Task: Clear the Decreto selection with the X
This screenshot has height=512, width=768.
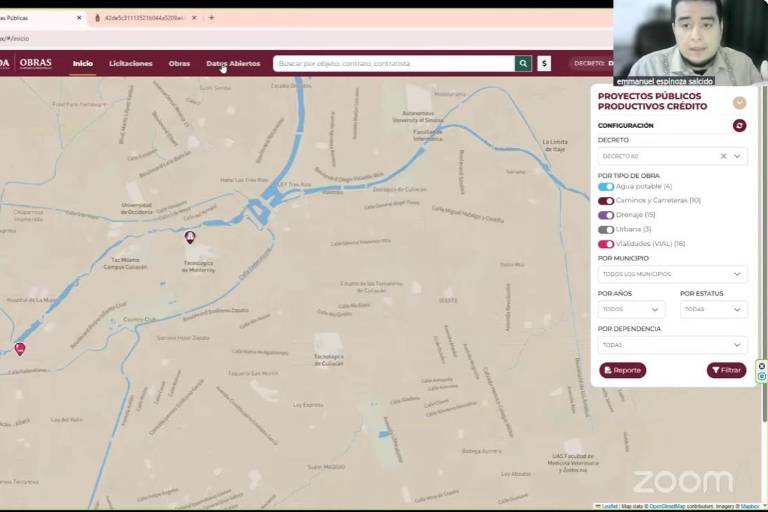Action: [x=723, y=156]
